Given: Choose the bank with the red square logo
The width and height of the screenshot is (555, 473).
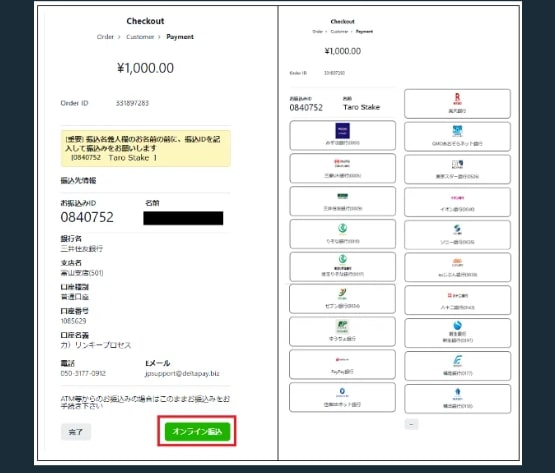Looking at the screenshot, I should 457,300.
